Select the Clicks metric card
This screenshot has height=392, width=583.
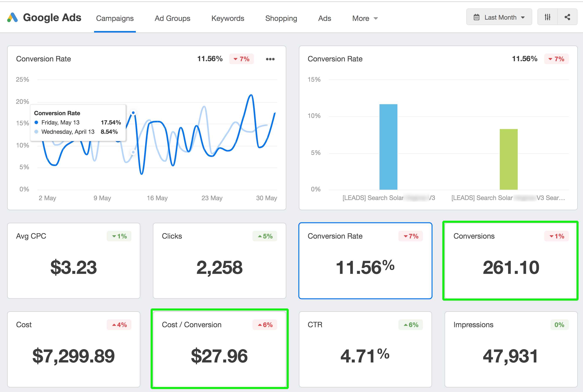click(219, 261)
